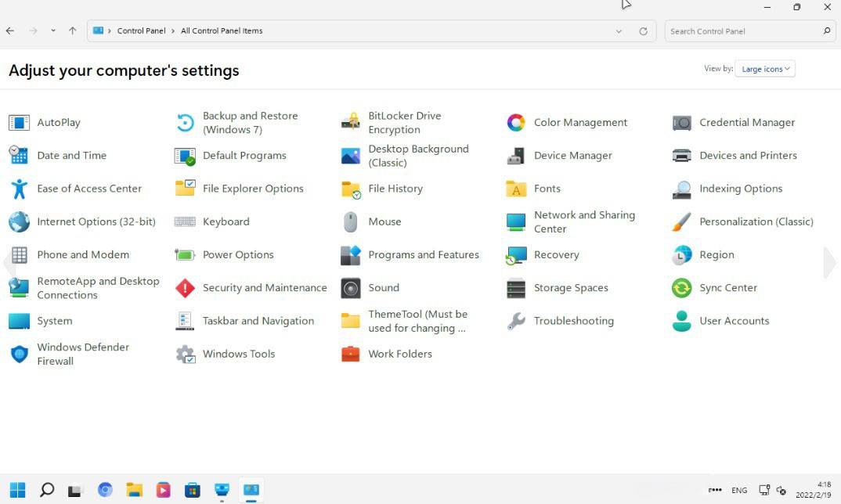This screenshot has width=841, height=504.
Task: Go back with the Back arrow
Action: click(x=10, y=31)
